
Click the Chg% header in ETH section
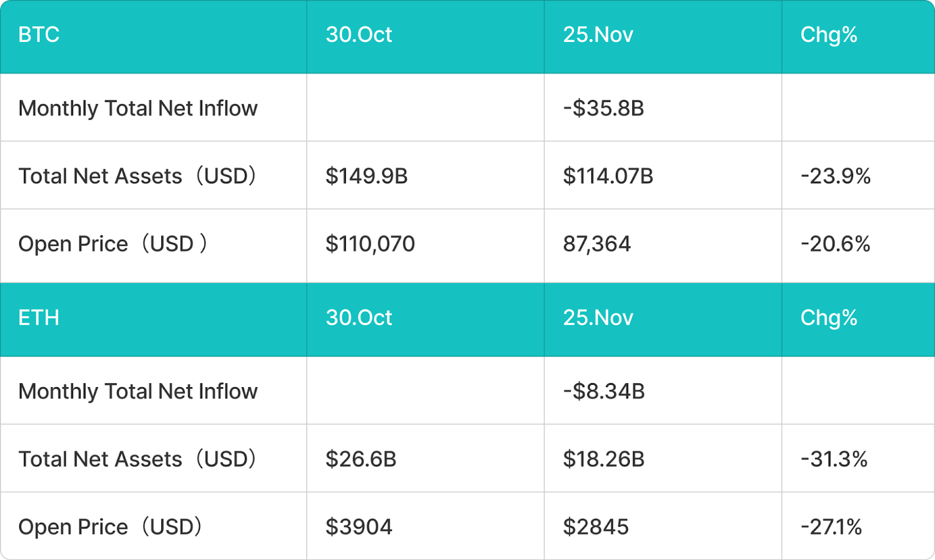point(829,318)
